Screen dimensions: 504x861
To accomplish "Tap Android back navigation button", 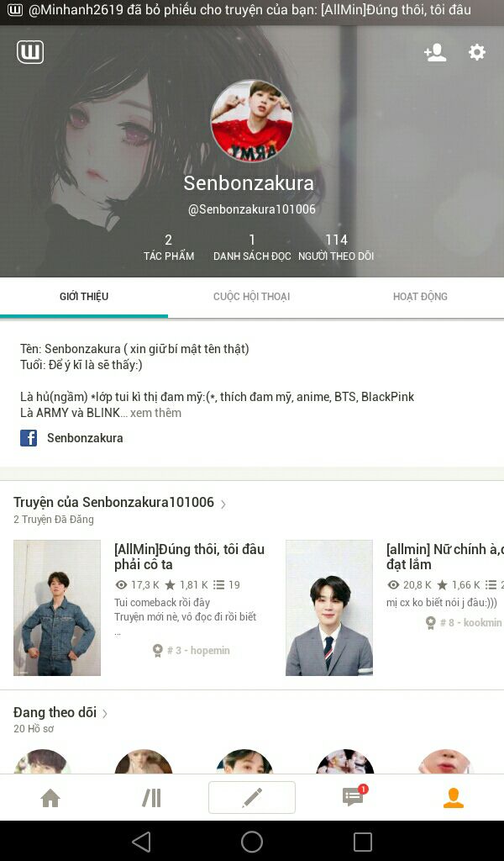I will (141, 841).
